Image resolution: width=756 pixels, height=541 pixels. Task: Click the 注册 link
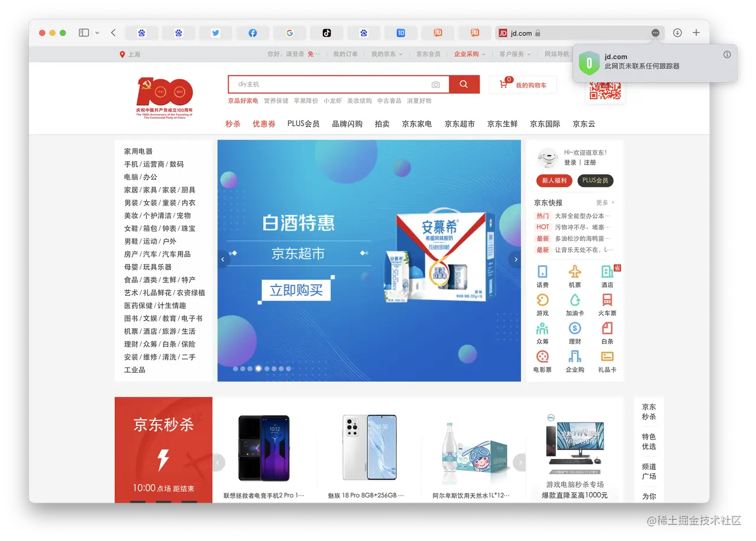pos(590,162)
